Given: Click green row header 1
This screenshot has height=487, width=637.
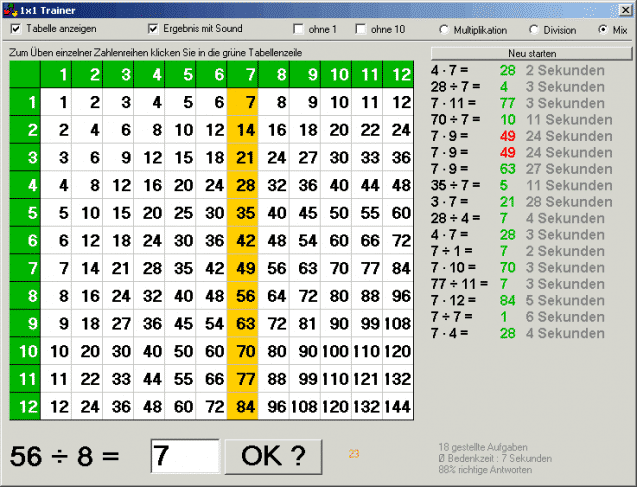Looking at the screenshot, I should (x=25, y=102).
